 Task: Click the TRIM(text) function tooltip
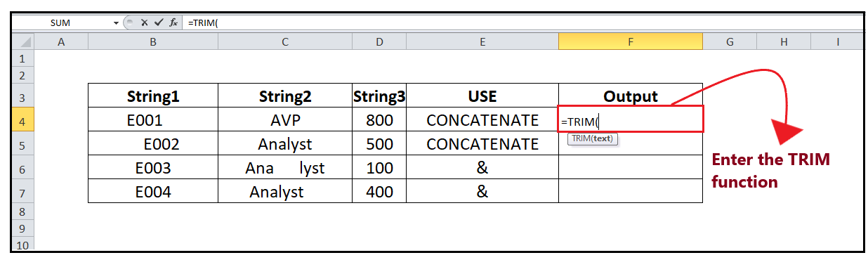(x=593, y=138)
